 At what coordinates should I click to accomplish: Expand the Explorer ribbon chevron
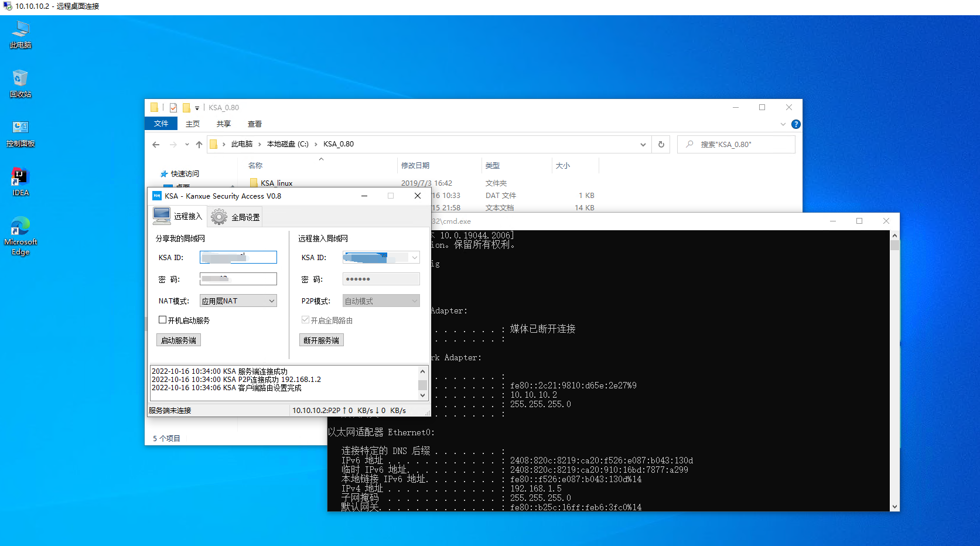click(783, 124)
